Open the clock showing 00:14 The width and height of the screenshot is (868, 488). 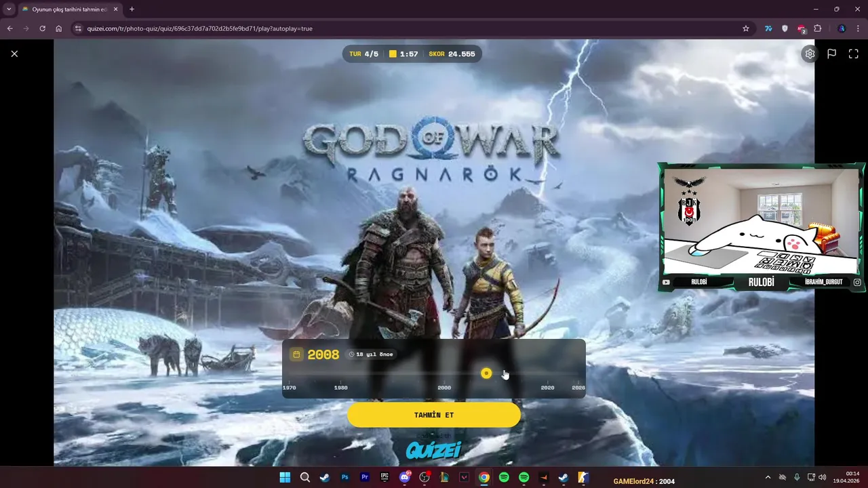pyautogui.click(x=846, y=477)
